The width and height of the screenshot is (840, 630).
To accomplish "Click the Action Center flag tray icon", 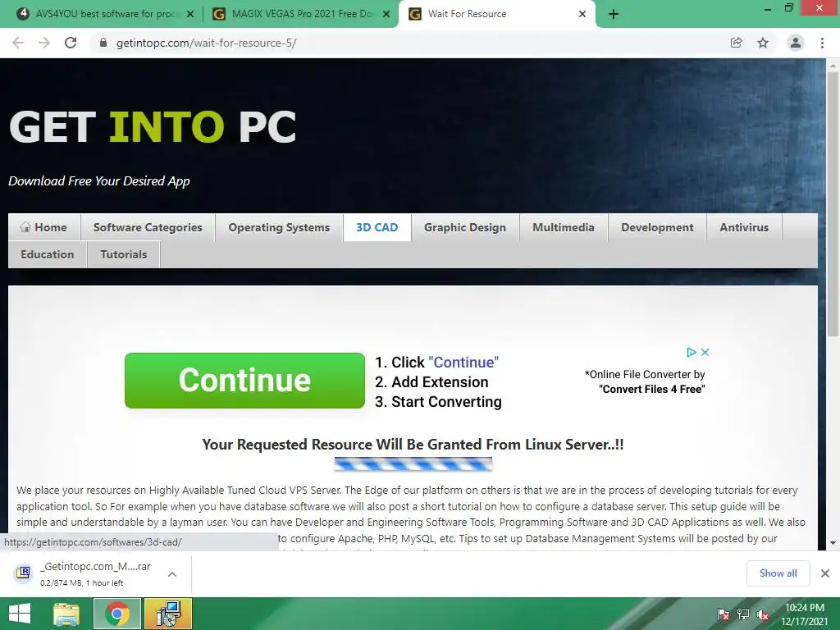I will 723,614.
